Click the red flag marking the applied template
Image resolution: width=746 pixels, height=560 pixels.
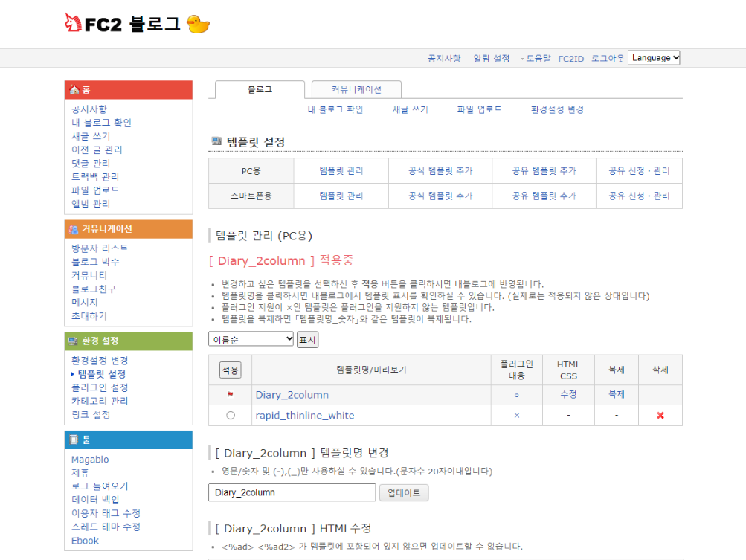coord(231,395)
